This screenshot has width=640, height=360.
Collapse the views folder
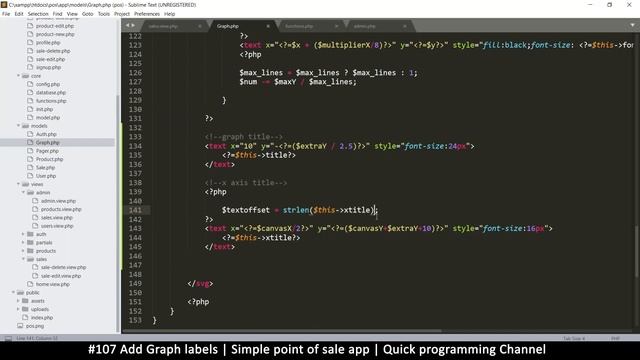pos(18,184)
